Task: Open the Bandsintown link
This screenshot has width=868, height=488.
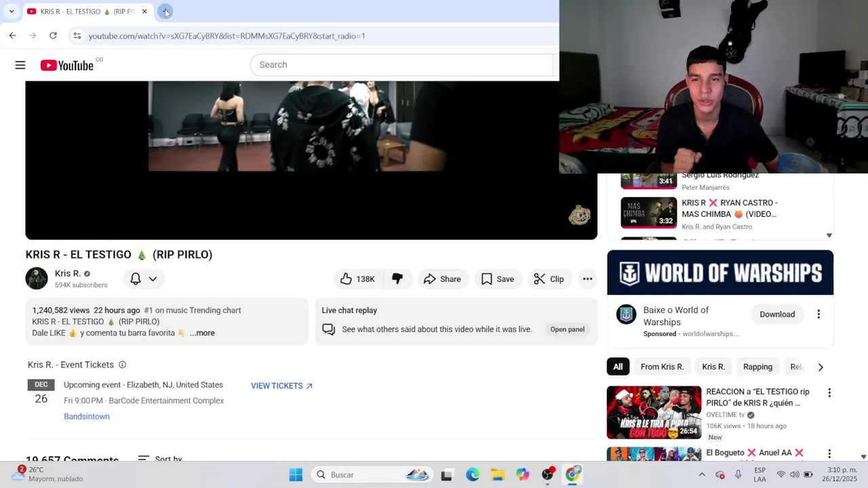Action: [x=87, y=416]
